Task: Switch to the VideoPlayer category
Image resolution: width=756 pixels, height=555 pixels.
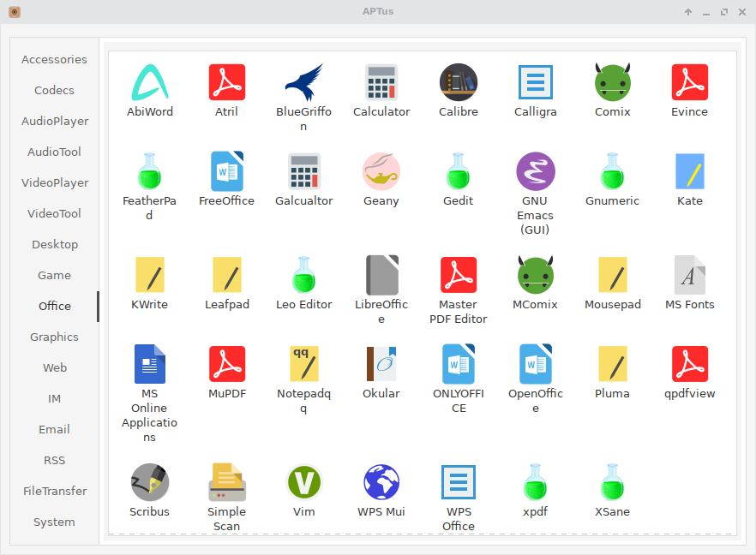Action: click(55, 182)
